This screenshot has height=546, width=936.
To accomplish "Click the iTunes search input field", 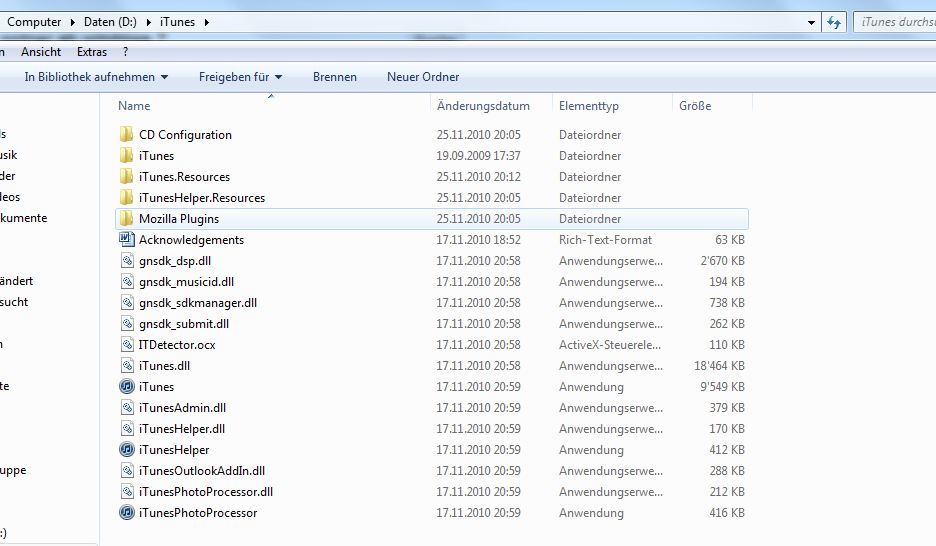I will click(x=895, y=22).
